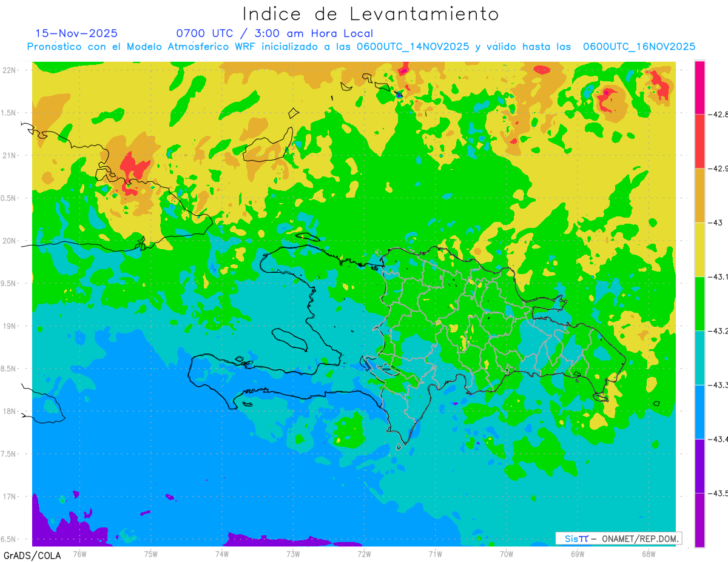Click the latitude label '22N'
This screenshot has width=728, height=562.
(9, 70)
